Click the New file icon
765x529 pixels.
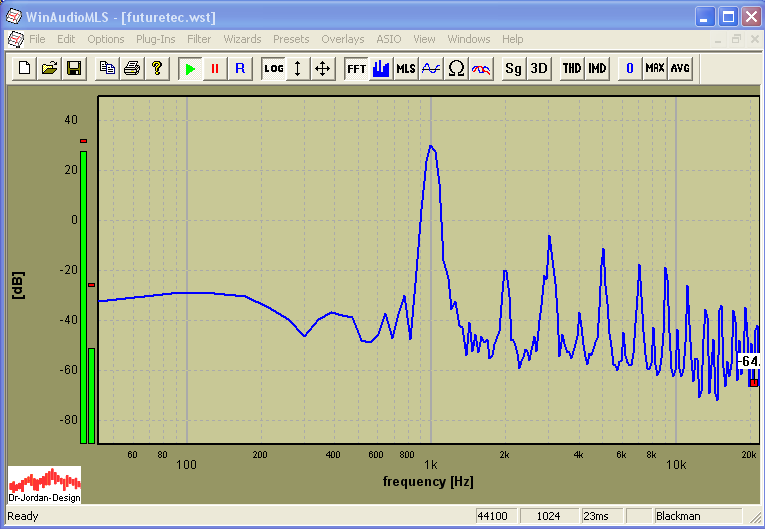click(24, 68)
